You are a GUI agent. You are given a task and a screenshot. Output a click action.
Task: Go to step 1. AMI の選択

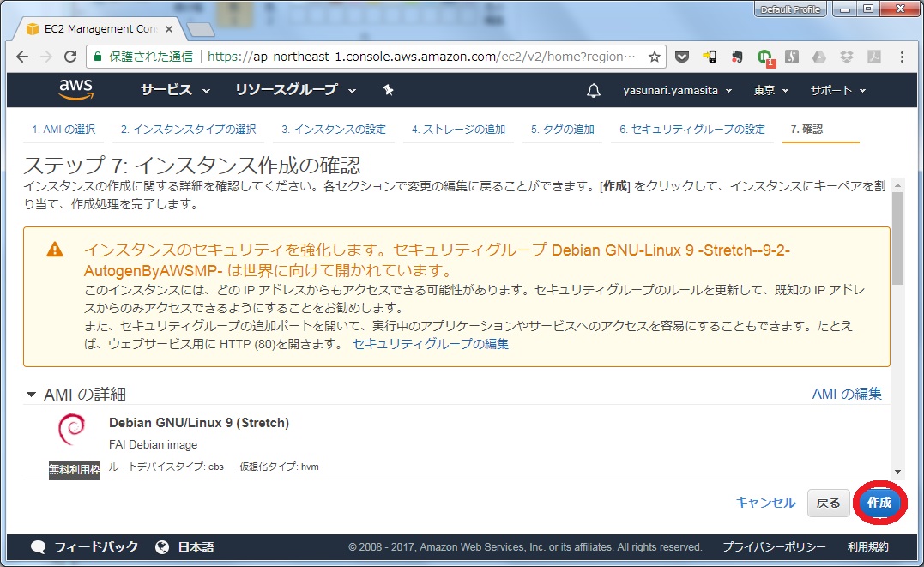[x=63, y=129]
